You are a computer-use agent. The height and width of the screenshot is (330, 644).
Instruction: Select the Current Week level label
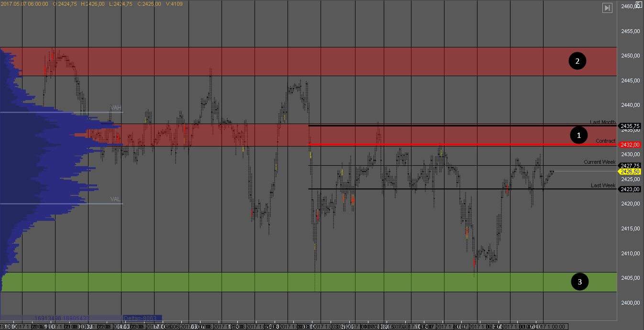click(599, 162)
